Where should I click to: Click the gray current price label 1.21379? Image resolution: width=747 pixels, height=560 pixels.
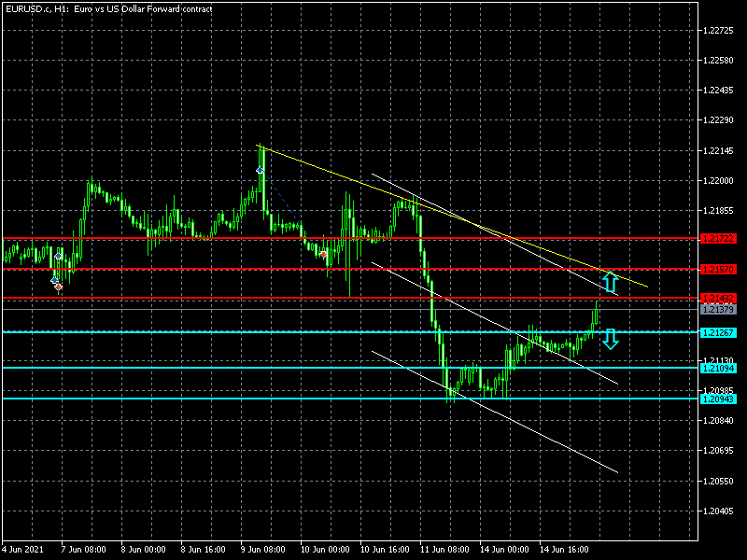[718, 310]
